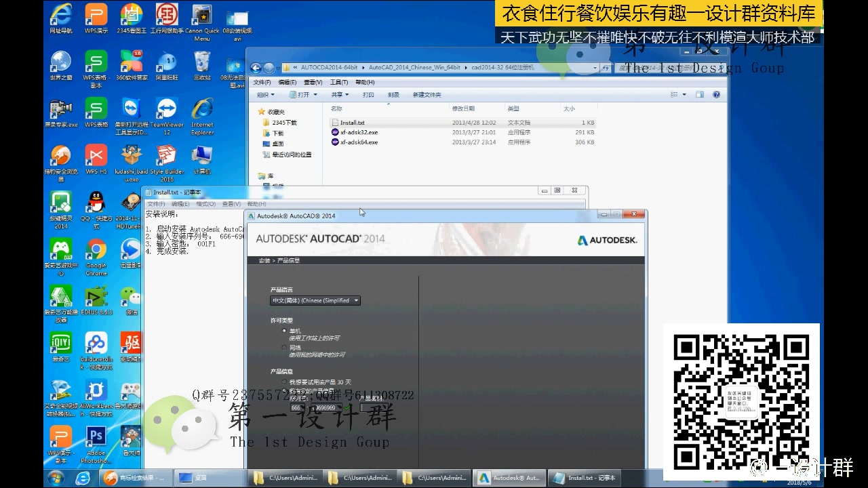Click the Explorer help question-mark icon

[717, 95]
